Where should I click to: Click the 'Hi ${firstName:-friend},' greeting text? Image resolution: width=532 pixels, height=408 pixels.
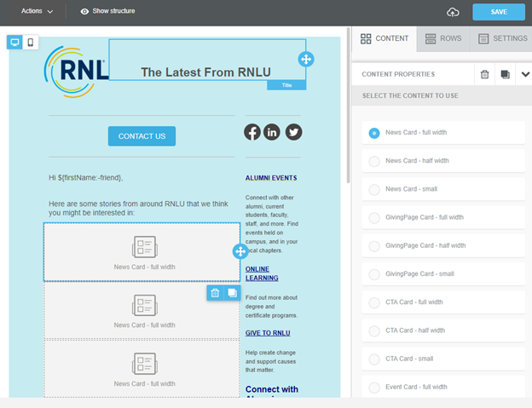click(x=86, y=177)
